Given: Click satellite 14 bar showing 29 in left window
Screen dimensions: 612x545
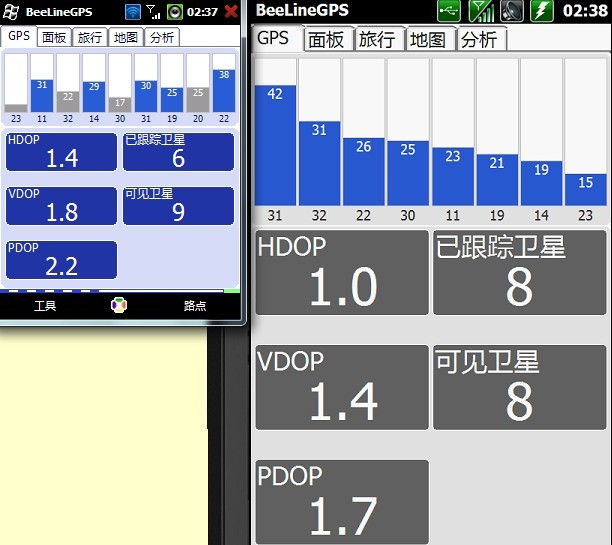Looking at the screenshot, I should point(94,97).
